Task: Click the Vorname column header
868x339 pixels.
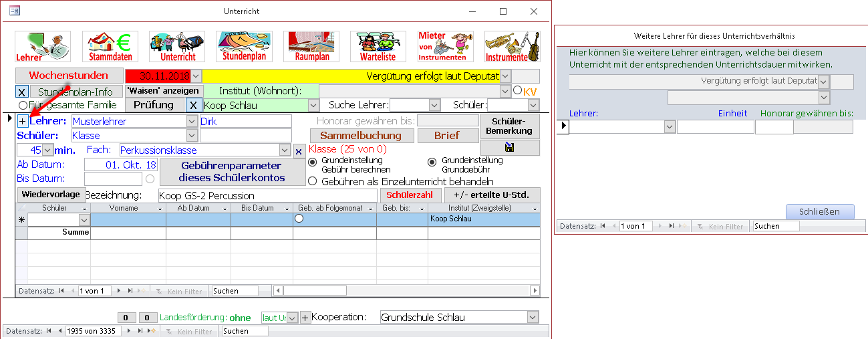Action: click(x=128, y=208)
